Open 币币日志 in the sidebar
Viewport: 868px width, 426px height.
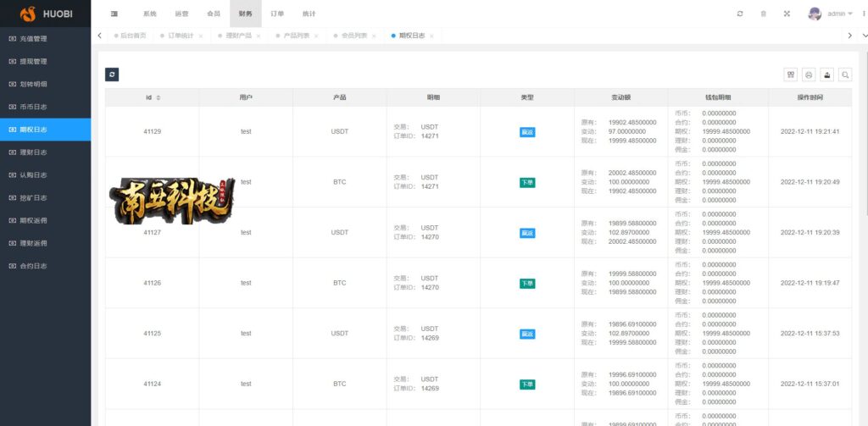coord(46,107)
